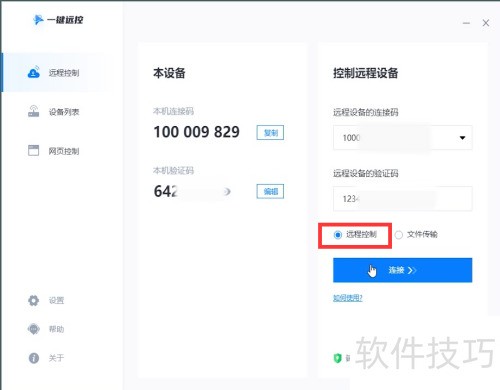500x390 pixels.
Task: Click the cloud remote control icon
Action: (34, 72)
